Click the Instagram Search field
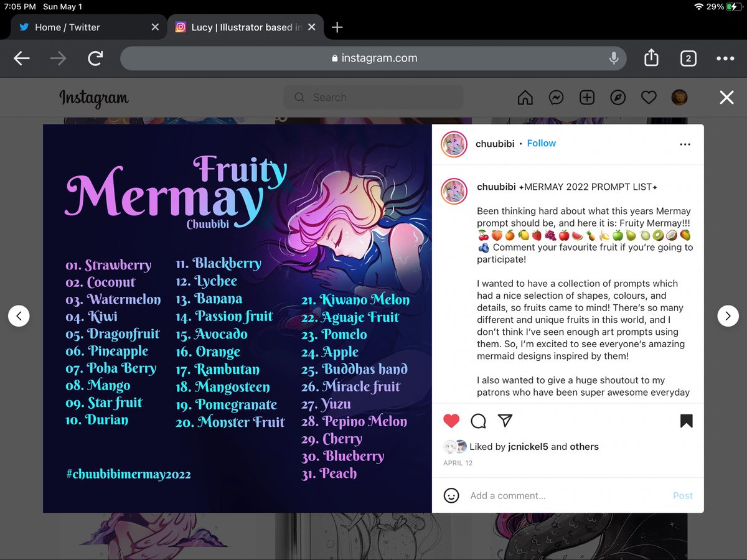 pos(374,98)
